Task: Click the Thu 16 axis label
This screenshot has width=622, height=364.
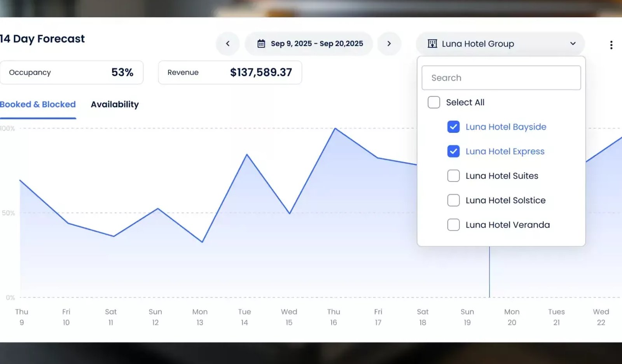Action: [x=334, y=317]
